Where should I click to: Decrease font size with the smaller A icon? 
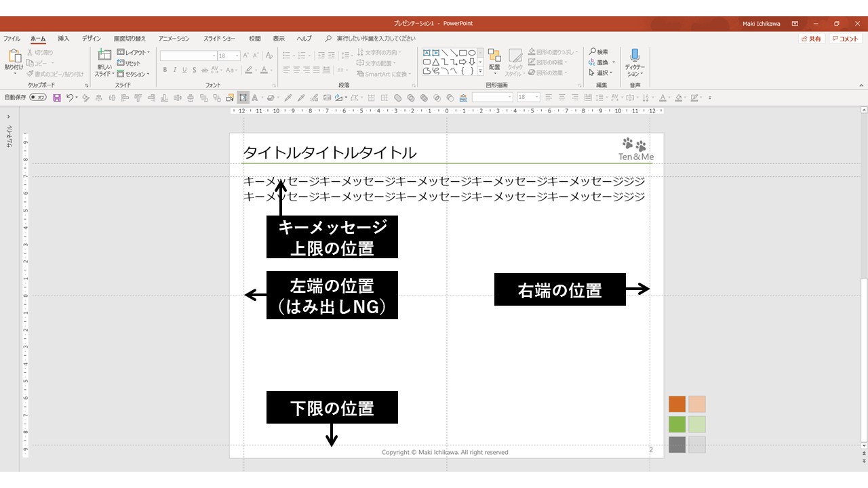256,56
